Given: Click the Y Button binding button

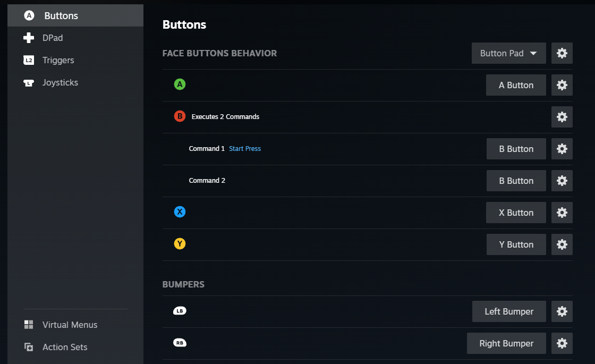Looking at the screenshot, I should point(516,244).
